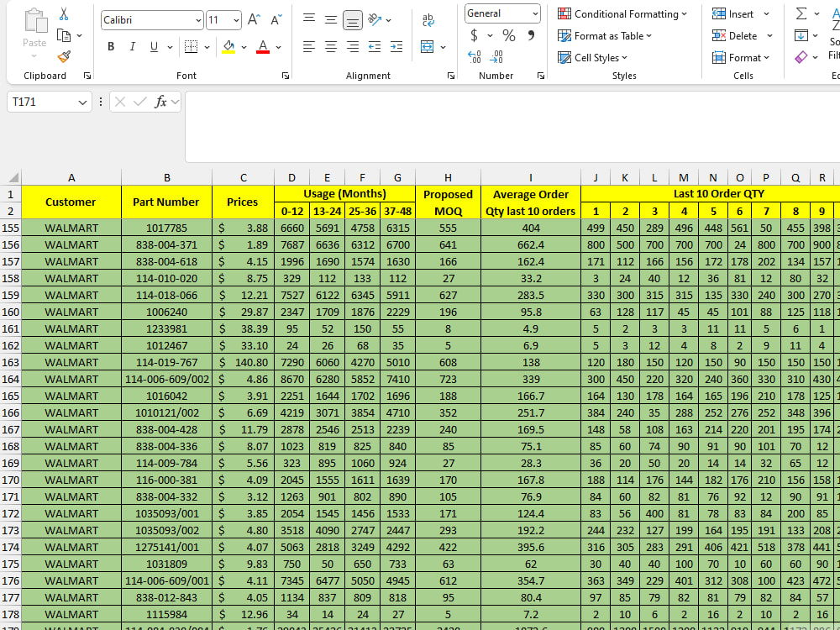Image resolution: width=840 pixels, height=630 pixels.
Task: Open the font color dropdown arrow
Action: coord(279,48)
